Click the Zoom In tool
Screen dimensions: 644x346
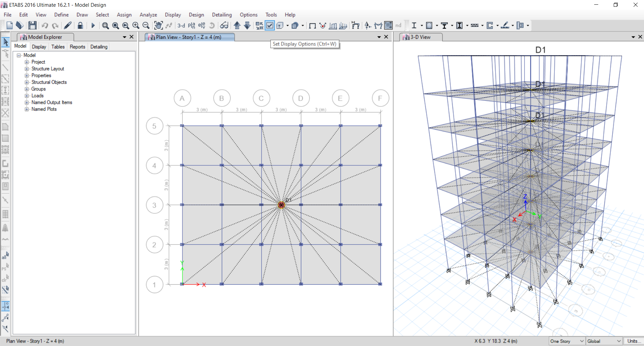coord(135,25)
